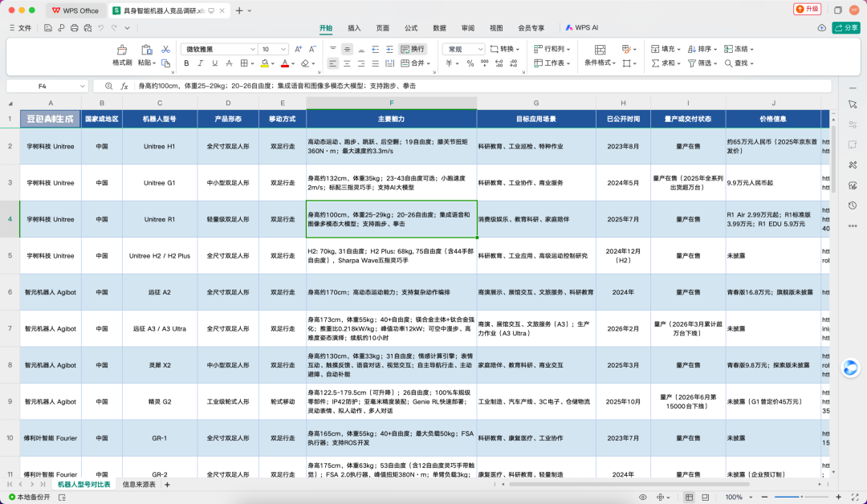Screen dimensions: 867x504
Task: Click Freeze (冻结) panes button
Action: click(x=739, y=49)
